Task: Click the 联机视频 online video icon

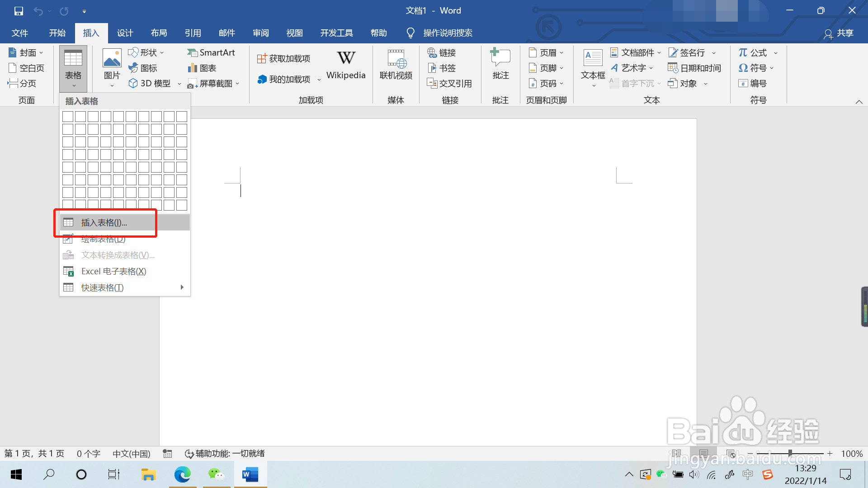Action: point(396,59)
